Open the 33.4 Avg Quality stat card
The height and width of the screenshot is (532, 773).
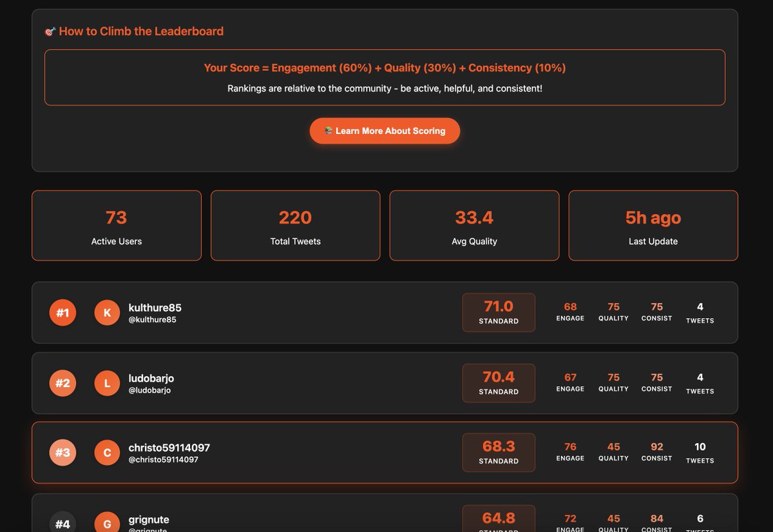pos(474,225)
